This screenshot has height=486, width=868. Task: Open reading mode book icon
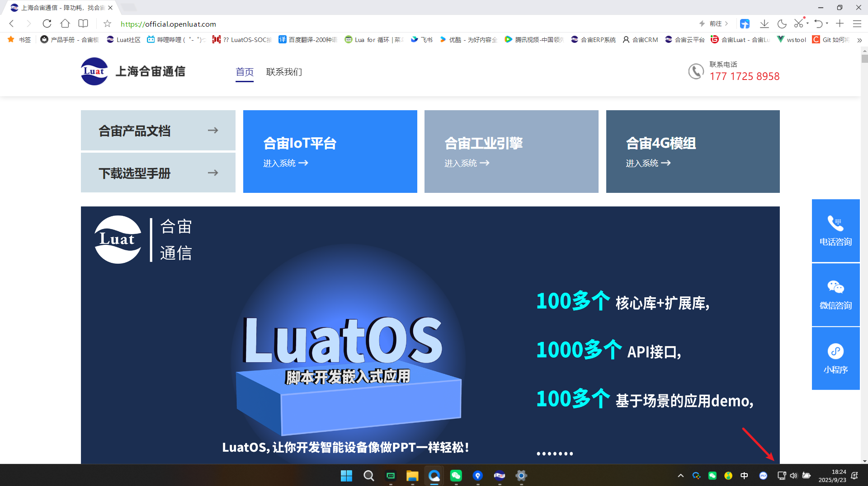click(x=83, y=23)
